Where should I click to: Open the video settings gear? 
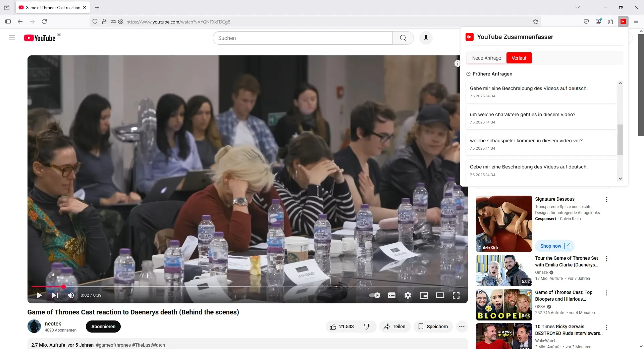(408, 295)
